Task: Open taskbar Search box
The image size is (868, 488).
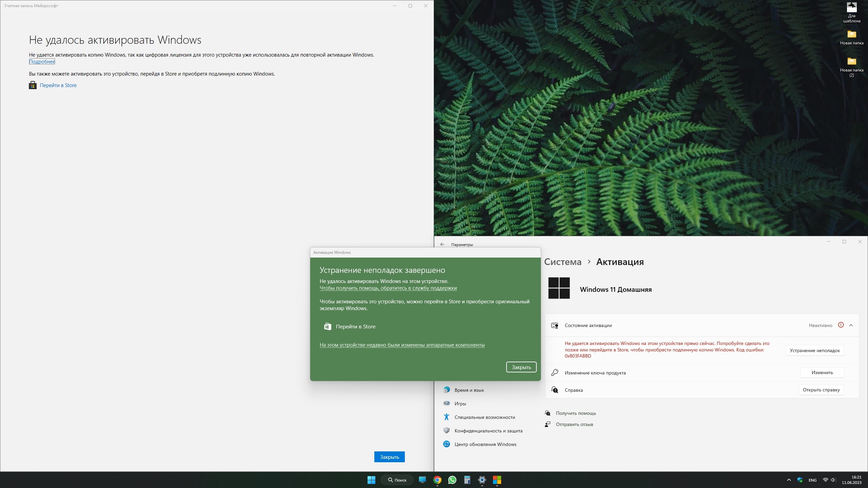Action: tap(397, 480)
